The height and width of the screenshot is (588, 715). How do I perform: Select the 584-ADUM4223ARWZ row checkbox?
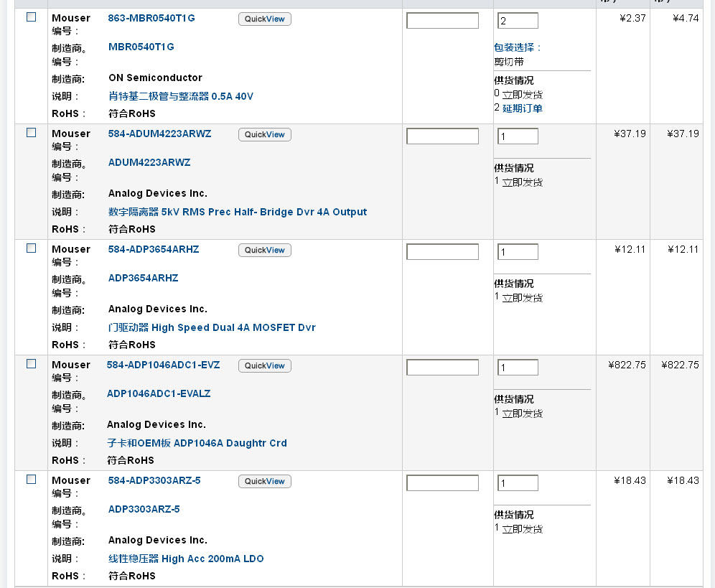tap(31, 133)
